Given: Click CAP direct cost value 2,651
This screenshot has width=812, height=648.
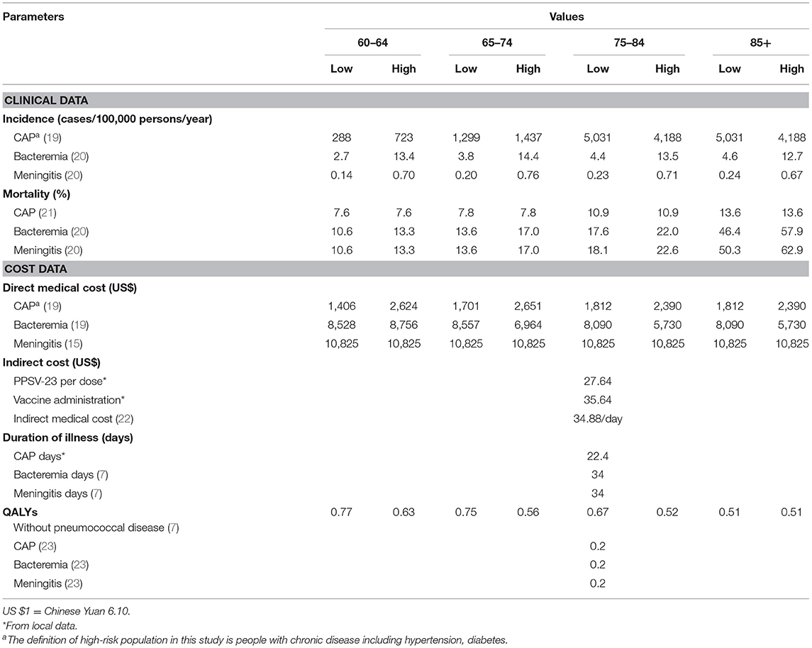Looking at the screenshot, I should pos(528,306).
